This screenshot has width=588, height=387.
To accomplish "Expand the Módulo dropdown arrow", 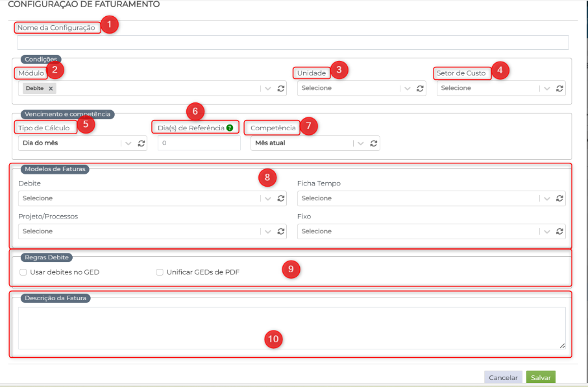I will tap(268, 88).
